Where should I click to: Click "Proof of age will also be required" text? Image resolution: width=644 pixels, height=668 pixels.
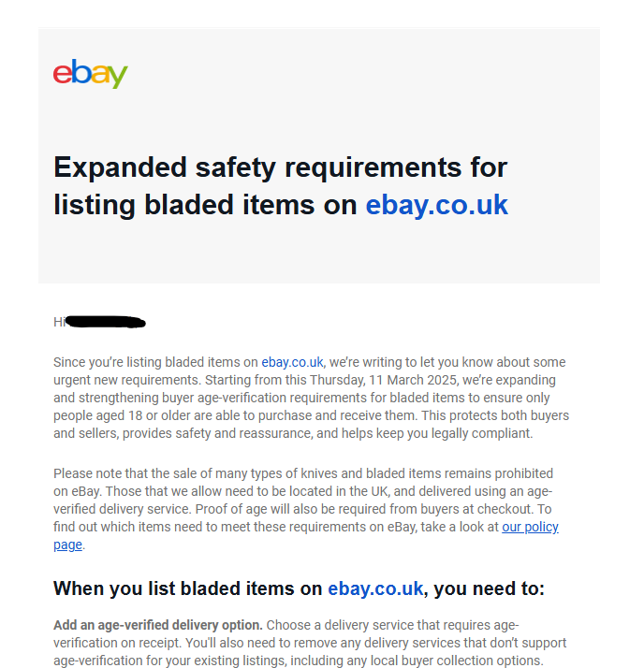(x=414, y=509)
